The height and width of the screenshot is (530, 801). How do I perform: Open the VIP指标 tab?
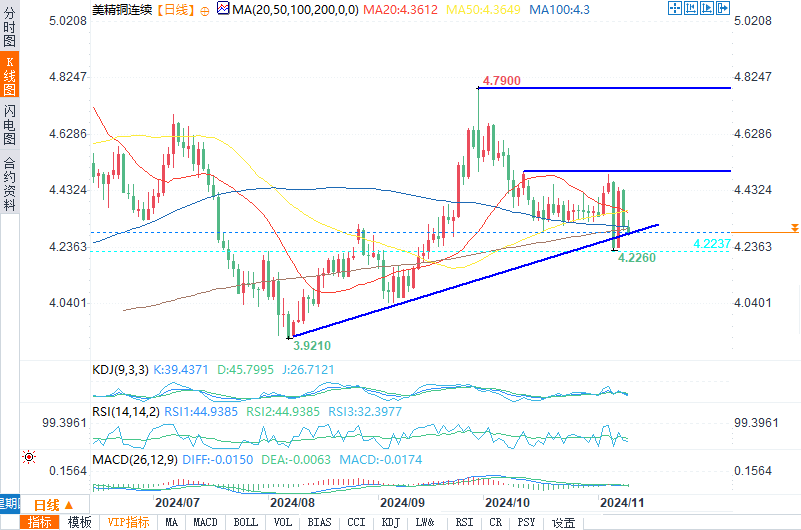click(128, 522)
